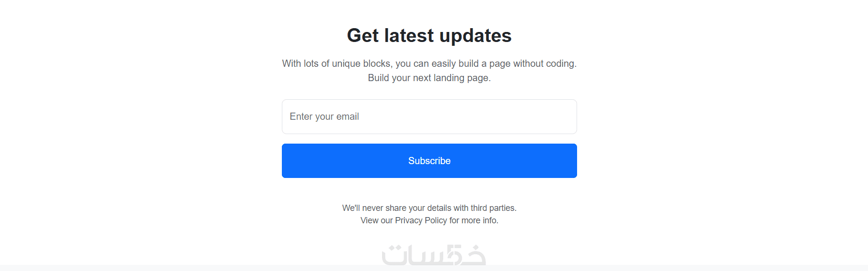
Task: Click the 'without coding' phrase in description
Action: click(544, 63)
